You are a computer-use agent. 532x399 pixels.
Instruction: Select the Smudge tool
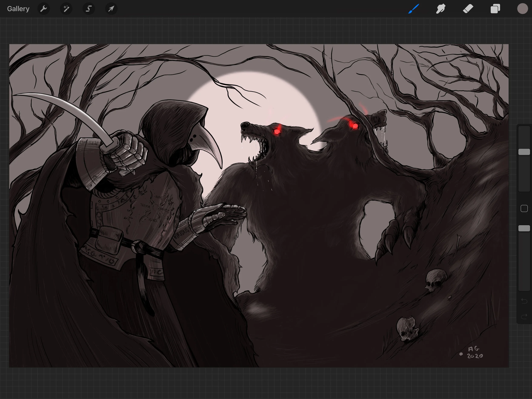pyautogui.click(x=441, y=9)
